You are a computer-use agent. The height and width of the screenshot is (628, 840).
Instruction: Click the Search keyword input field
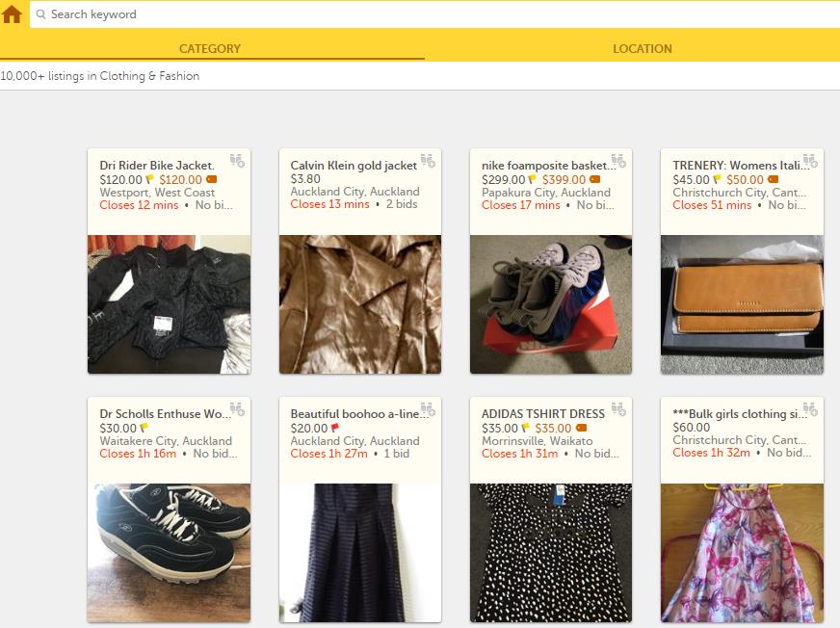click(435, 14)
